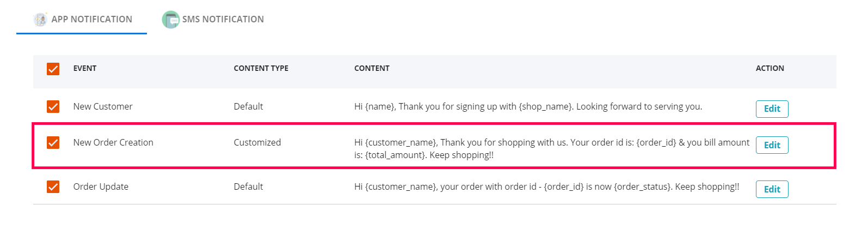The image size is (868, 247).
Task: Click the ACTION column header
Action: pyautogui.click(x=769, y=69)
